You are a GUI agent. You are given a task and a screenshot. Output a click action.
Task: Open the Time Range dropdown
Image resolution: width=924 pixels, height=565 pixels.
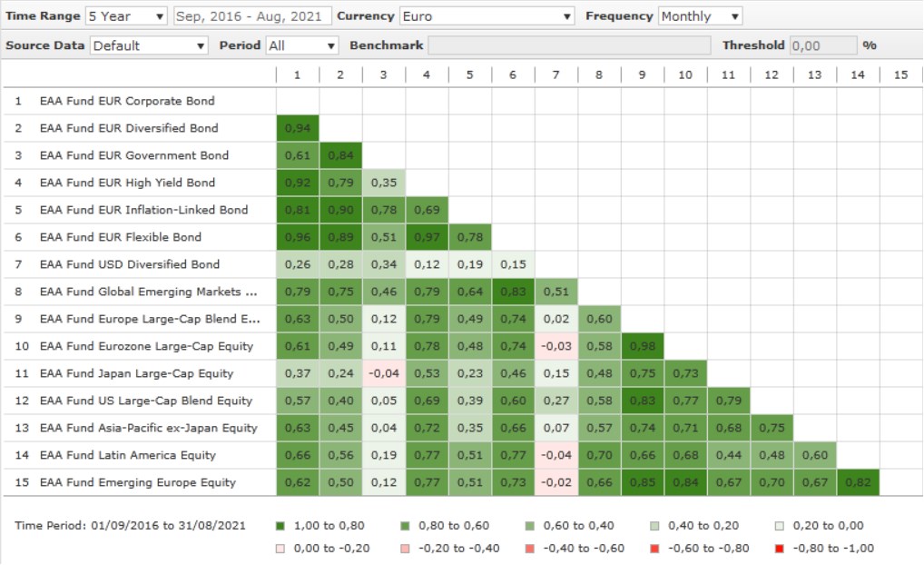point(126,16)
